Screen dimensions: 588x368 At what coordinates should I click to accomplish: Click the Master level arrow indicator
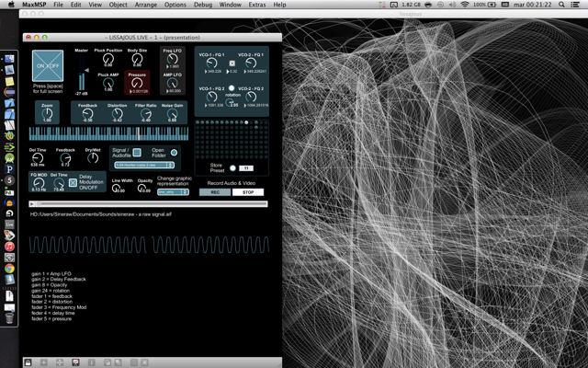click(87, 70)
